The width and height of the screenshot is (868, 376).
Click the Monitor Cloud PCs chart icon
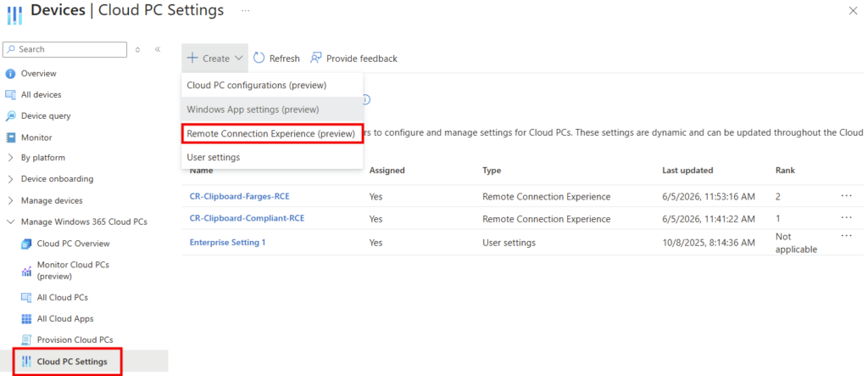click(26, 271)
